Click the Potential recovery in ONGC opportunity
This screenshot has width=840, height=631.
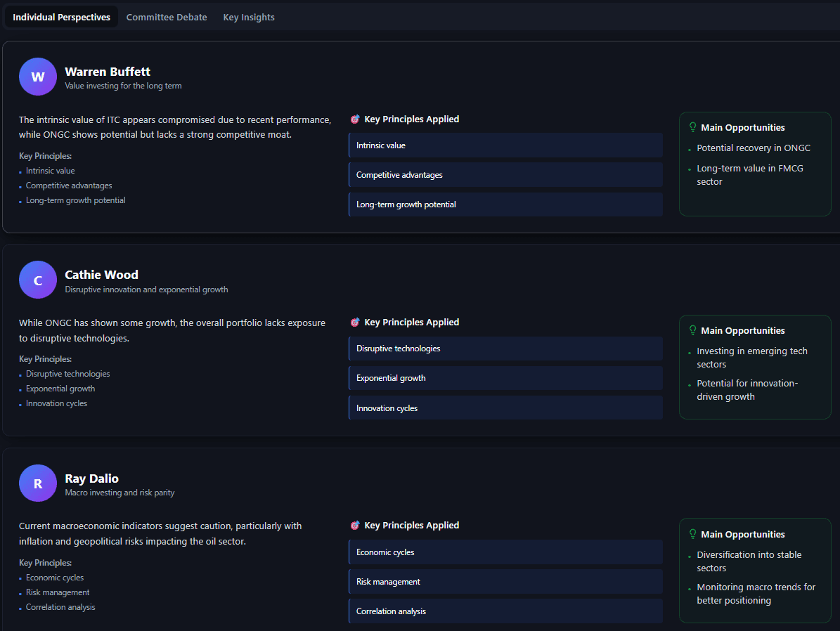coord(754,148)
